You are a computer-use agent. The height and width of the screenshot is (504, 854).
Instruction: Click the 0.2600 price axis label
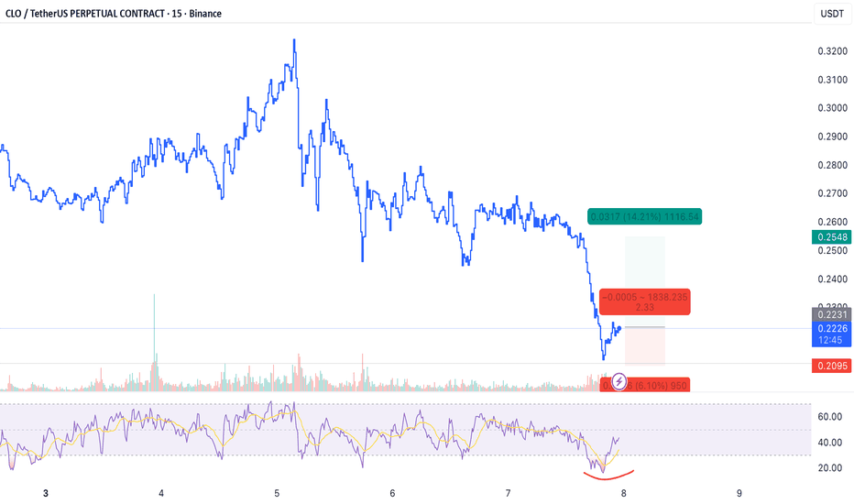[832, 222]
